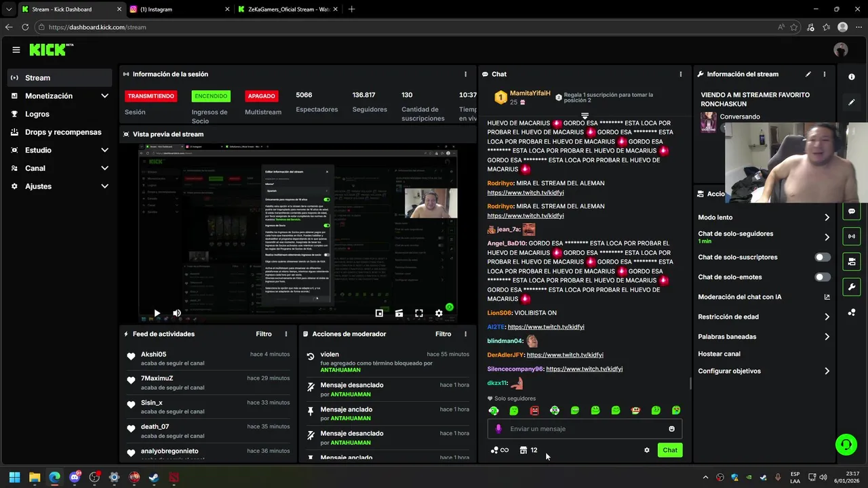Viewport: 868px width, 488px height.
Task: Open Configurar objetivos chevron
Action: coord(827,371)
